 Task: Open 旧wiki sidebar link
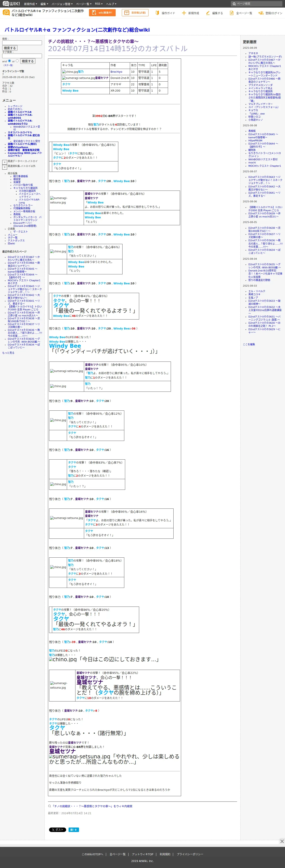(11, 244)
